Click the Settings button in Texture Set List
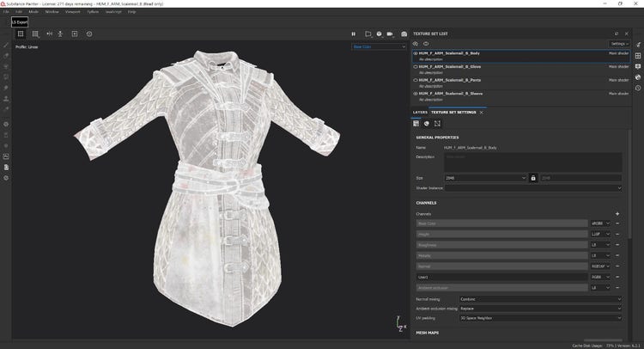This screenshot has height=349, width=644. click(x=620, y=43)
